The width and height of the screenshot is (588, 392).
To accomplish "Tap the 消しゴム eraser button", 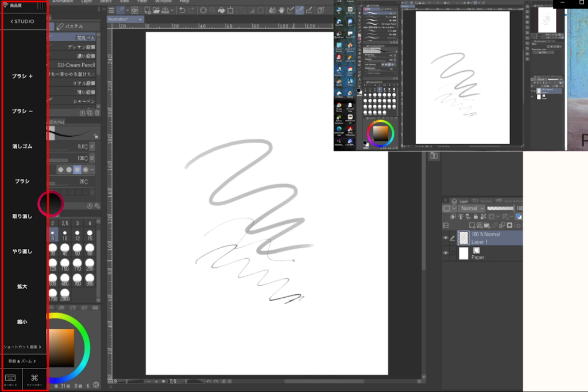I will 22,147.
